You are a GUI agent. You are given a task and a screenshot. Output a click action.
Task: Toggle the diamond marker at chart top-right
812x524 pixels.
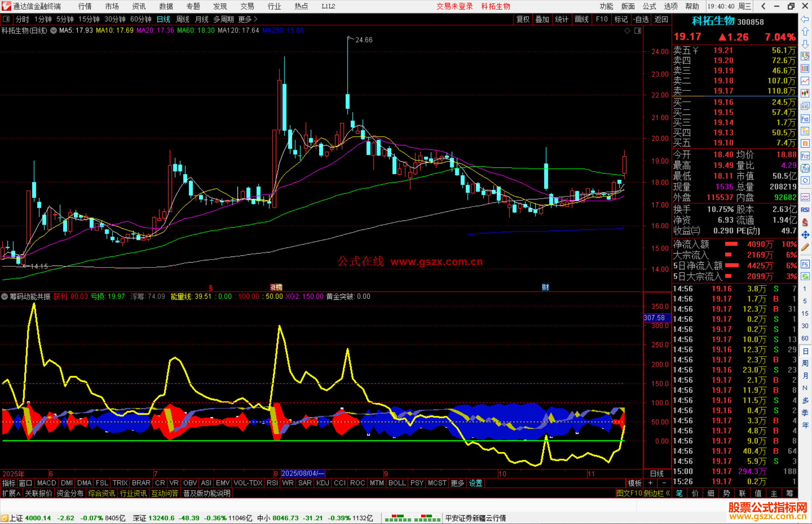[627, 31]
